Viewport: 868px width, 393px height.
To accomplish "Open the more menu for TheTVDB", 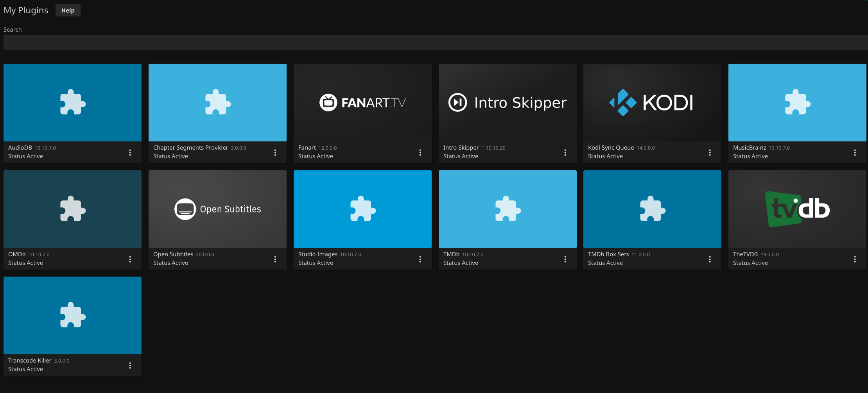I will click(x=855, y=259).
